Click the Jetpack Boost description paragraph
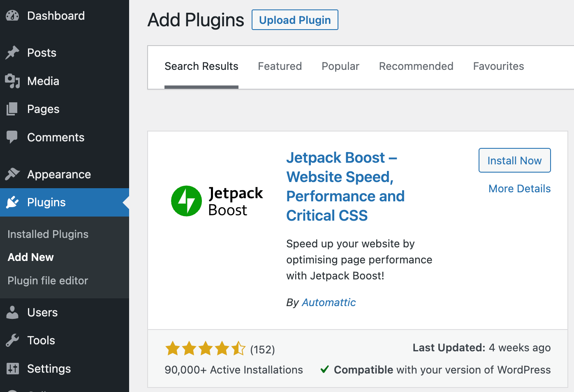574x392 pixels. 359,260
